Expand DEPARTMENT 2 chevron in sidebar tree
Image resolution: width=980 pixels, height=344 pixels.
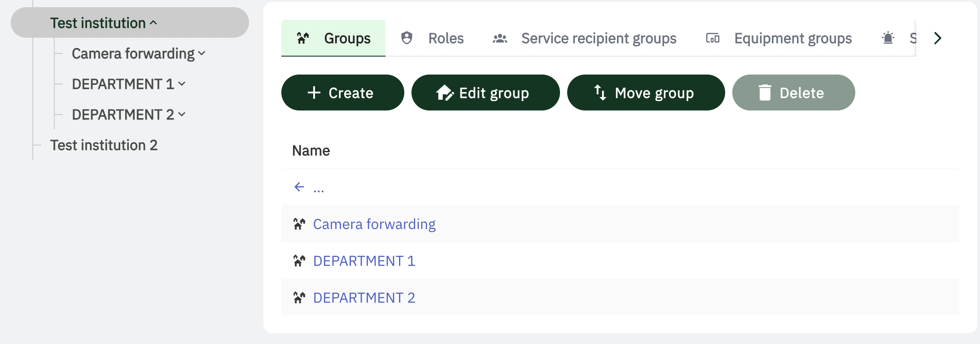(x=182, y=115)
